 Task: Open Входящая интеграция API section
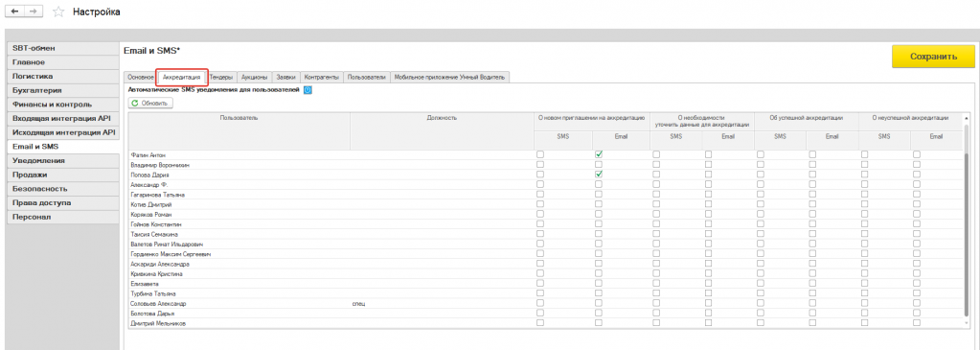coord(62,118)
